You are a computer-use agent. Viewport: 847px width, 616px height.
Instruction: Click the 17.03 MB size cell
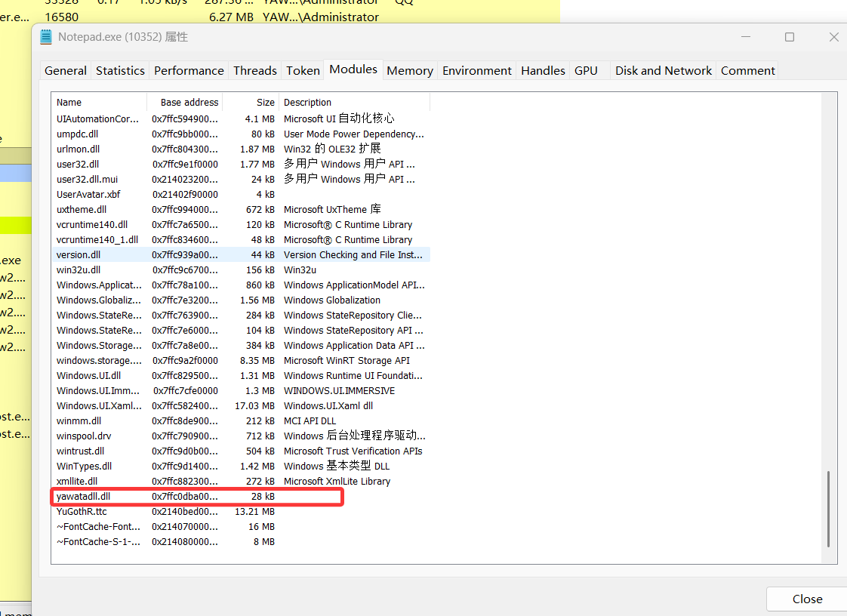[254, 406]
